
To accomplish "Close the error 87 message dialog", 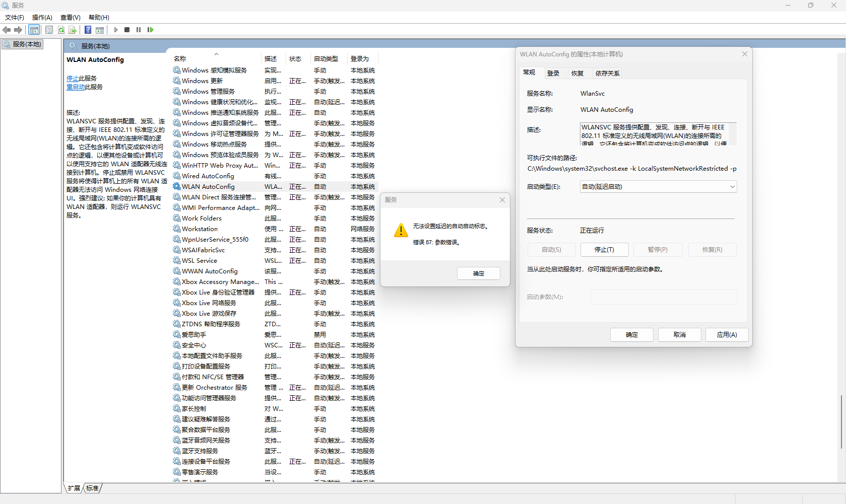I will pyautogui.click(x=502, y=200).
